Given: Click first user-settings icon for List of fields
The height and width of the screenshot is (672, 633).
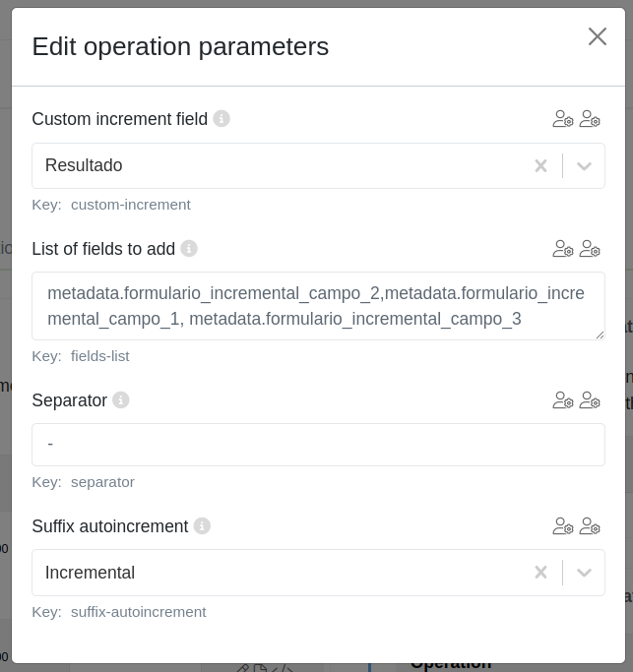Looking at the screenshot, I should tap(563, 249).
